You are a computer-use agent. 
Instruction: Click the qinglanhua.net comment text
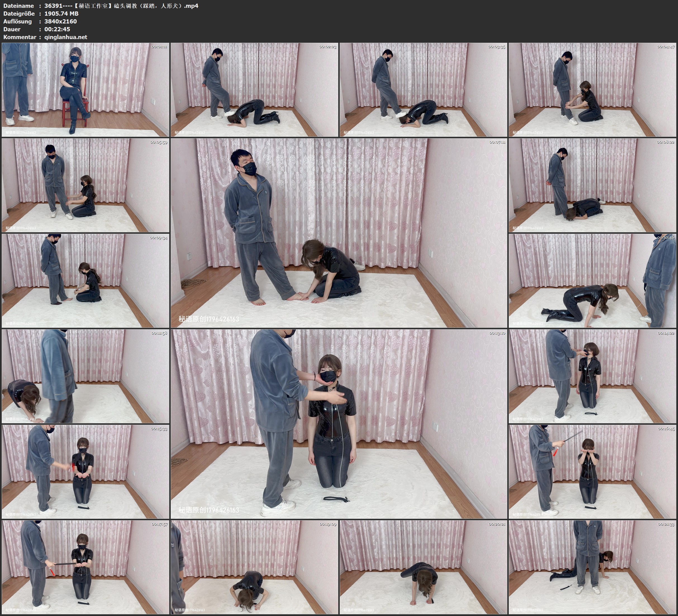point(66,37)
